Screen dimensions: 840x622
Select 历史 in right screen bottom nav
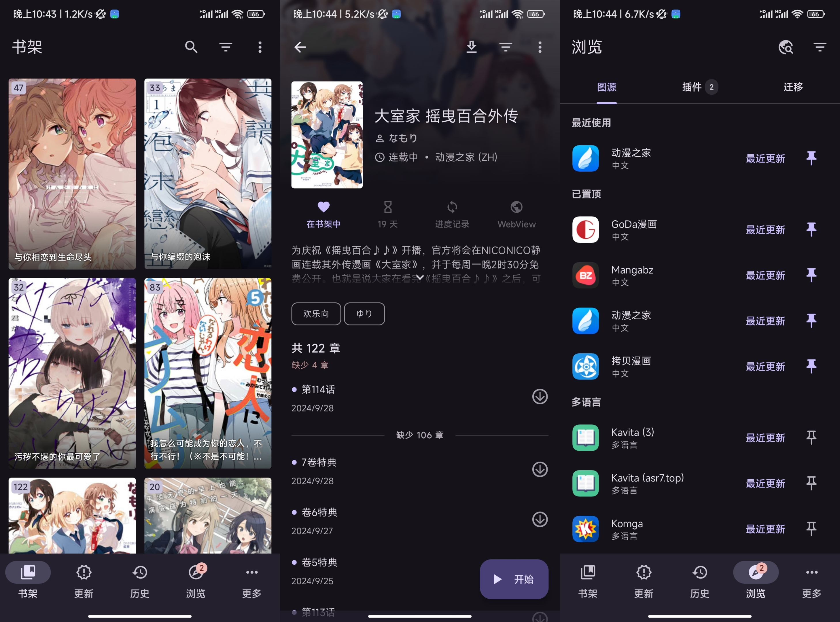(x=700, y=581)
